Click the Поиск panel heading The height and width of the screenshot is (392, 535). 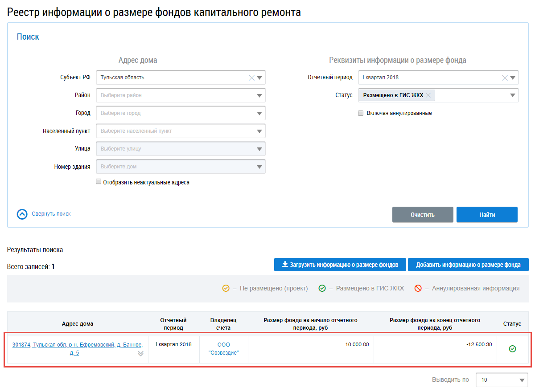point(28,37)
